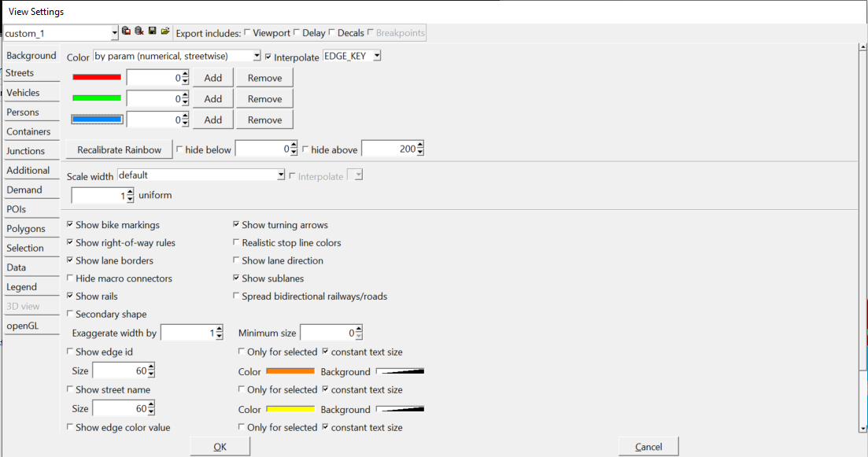Toggle Show rails
Screen dimensions: 868x457
tap(70, 296)
